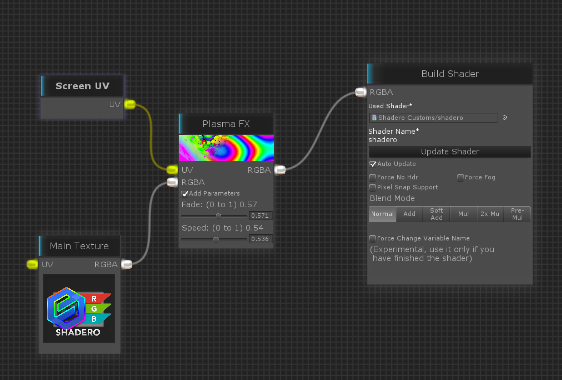Image resolution: width=562 pixels, height=380 pixels.
Task: Select the Soft Add blend mode
Action: (x=436, y=214)
